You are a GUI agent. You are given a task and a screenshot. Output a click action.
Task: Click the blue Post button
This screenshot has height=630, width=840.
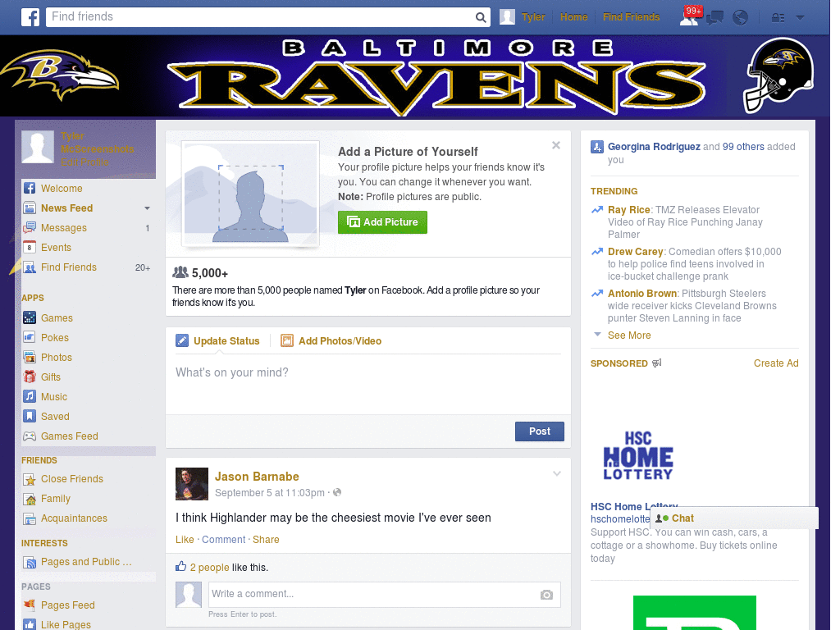(540, 431)
